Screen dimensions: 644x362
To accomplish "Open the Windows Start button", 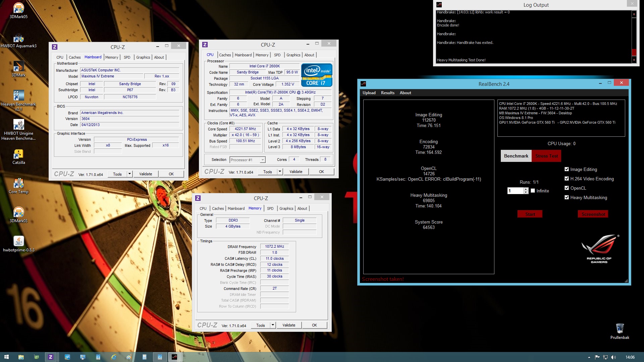I will 6,357.
